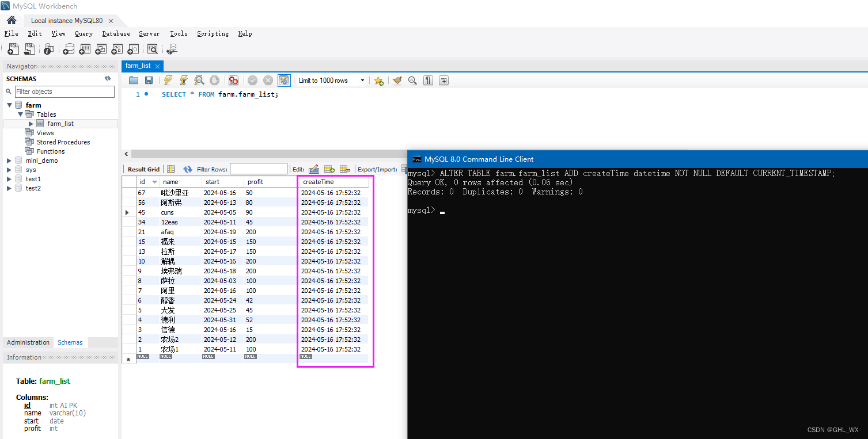Toggle field wrapping in the result grid
The image size is (868, 439).
170,169
